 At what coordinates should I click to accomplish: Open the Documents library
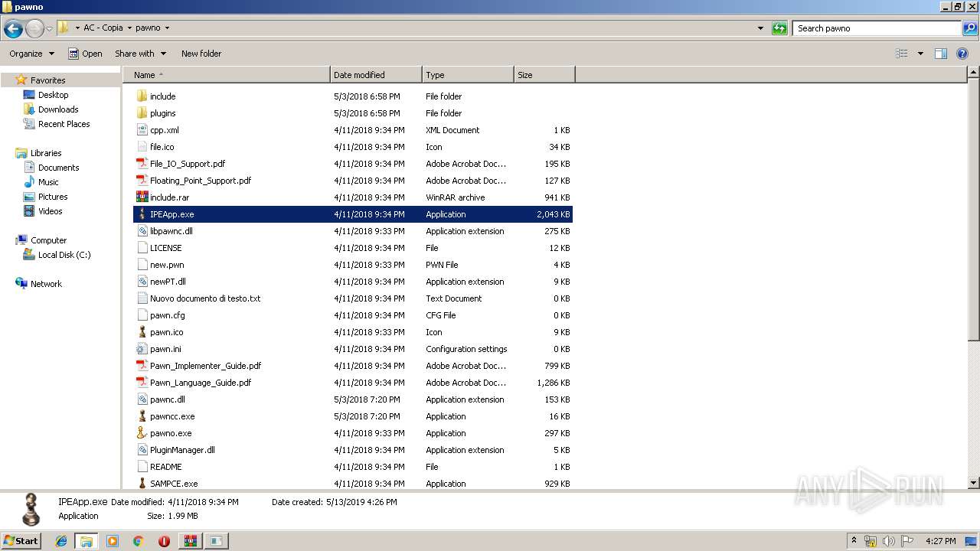point(58,168)
